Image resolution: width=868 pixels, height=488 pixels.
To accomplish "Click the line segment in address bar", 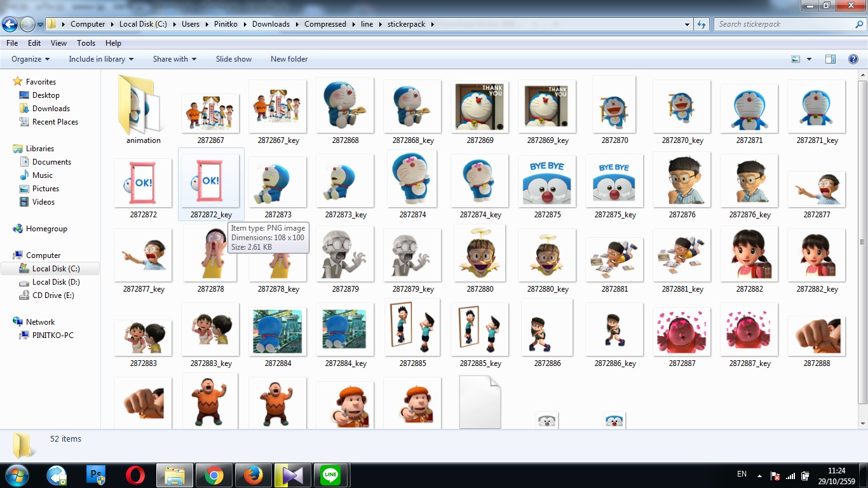I will tap(367, 24).
